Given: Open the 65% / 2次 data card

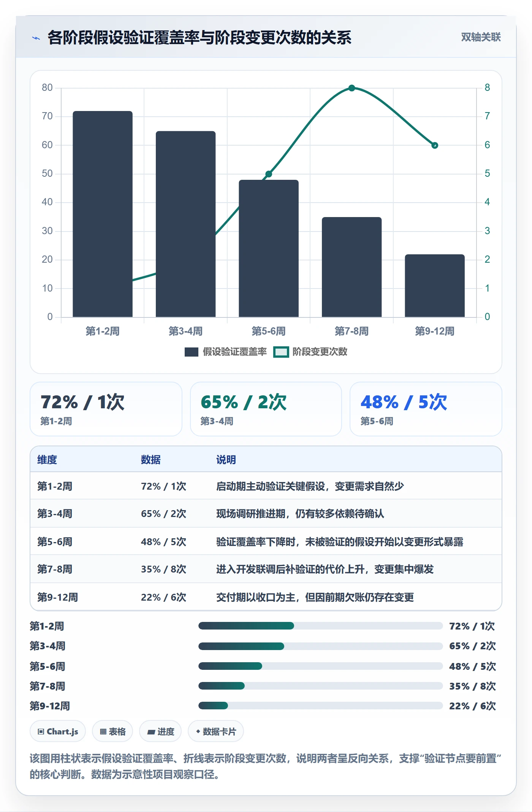Looking at the screenshot, I should click(266, 409).
